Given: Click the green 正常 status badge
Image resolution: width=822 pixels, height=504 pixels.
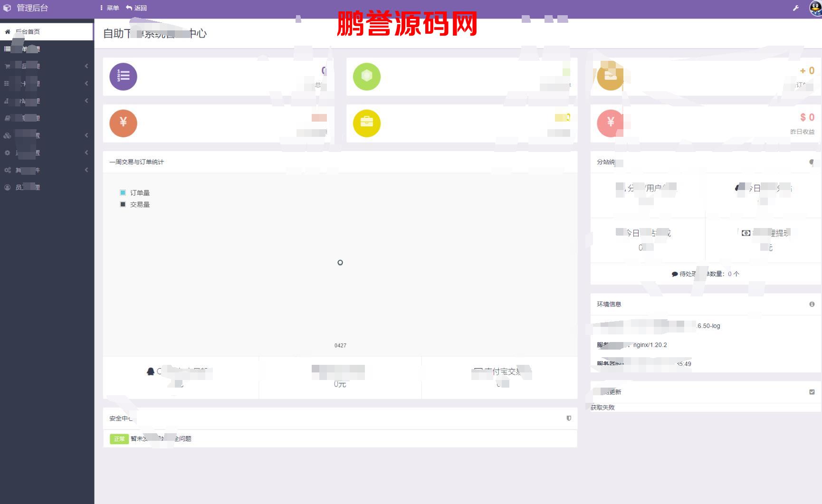Looking at the screenshot, I should 119,439.
